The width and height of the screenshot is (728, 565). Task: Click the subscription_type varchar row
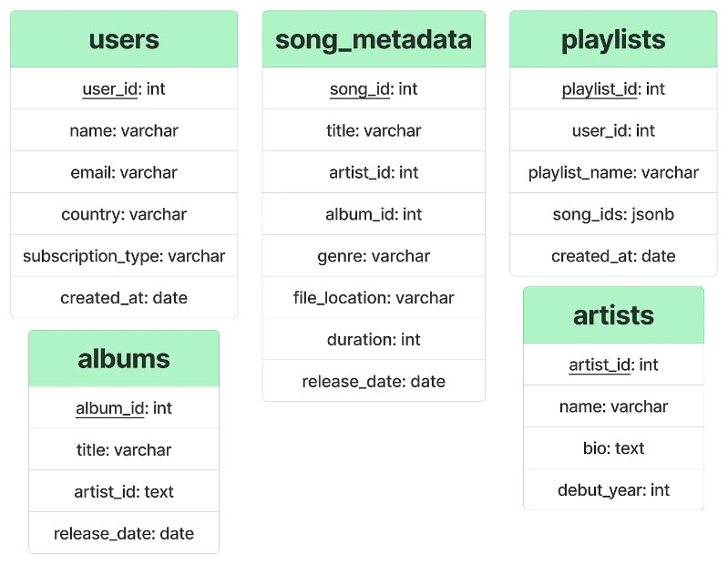click(124, 256)
